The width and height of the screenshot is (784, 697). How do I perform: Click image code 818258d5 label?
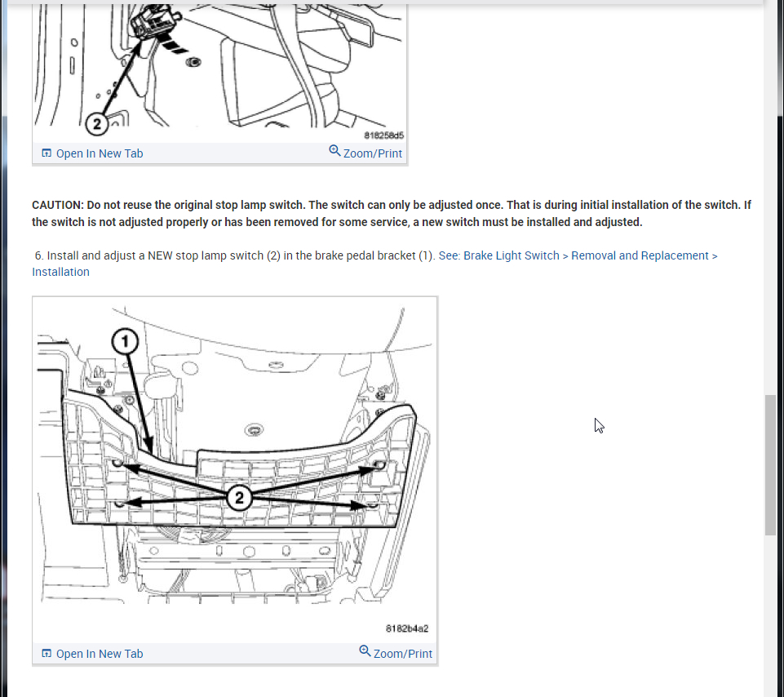point(383,135)
